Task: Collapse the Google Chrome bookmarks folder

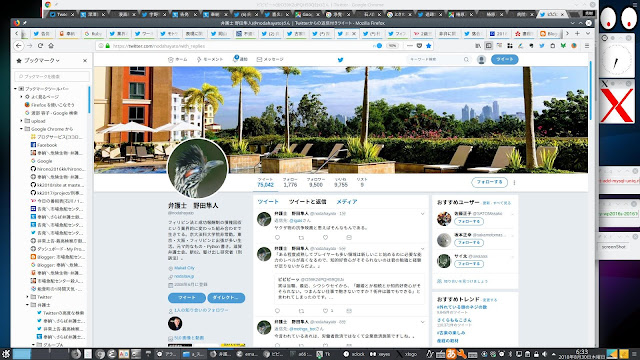Action: 22,129
